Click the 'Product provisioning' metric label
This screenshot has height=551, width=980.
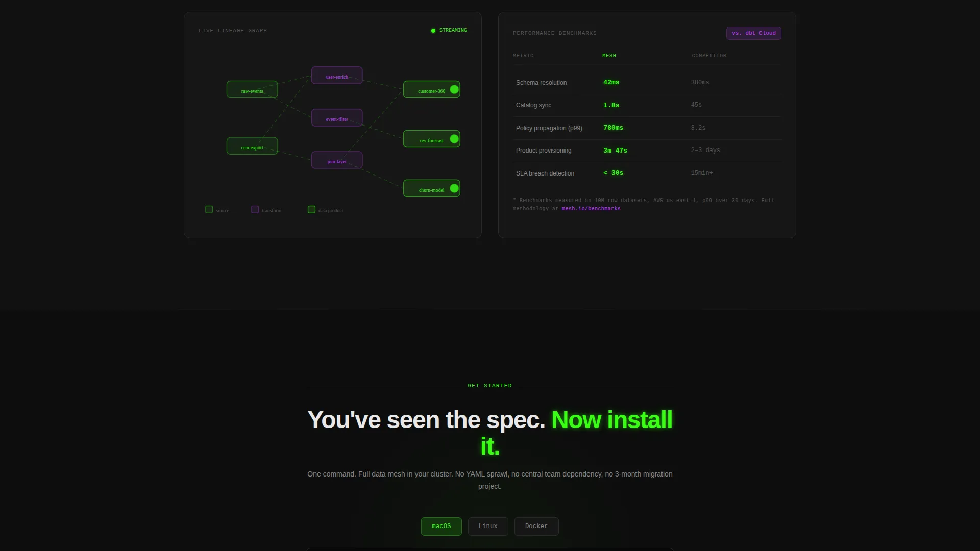click(544, 151)
